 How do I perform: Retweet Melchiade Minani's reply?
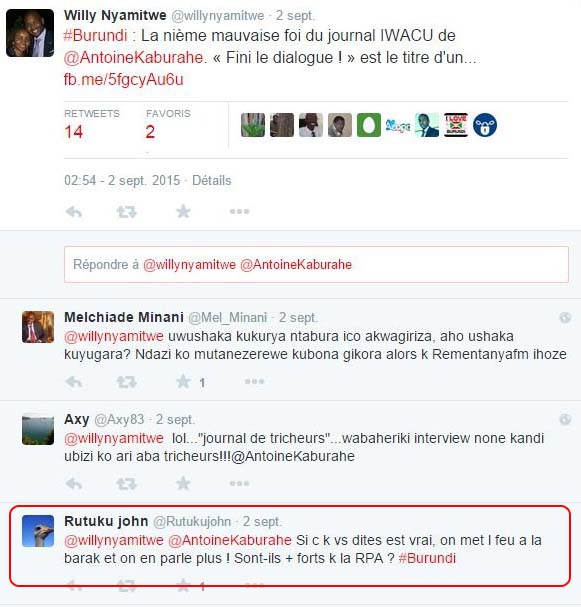coord(127,382)
